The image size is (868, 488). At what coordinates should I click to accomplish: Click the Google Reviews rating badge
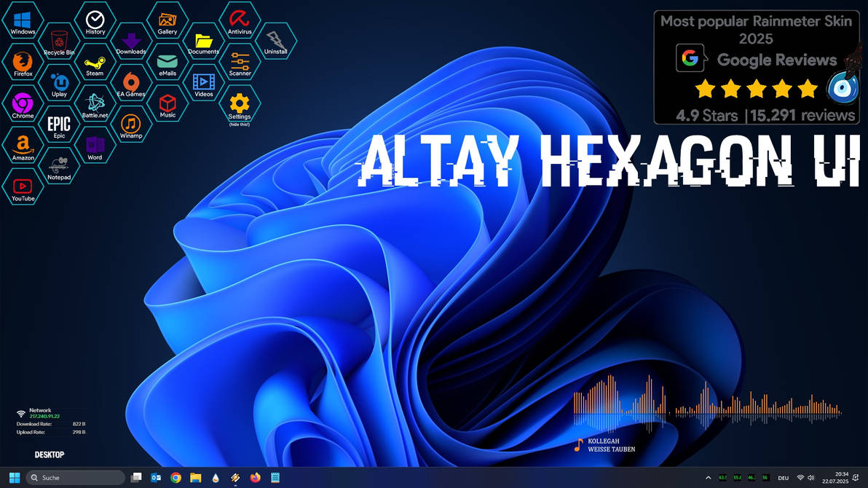pos(757,66)
